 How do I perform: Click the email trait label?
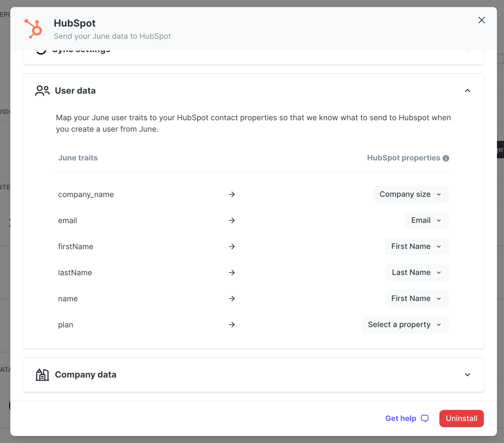(x=67, y=220)
